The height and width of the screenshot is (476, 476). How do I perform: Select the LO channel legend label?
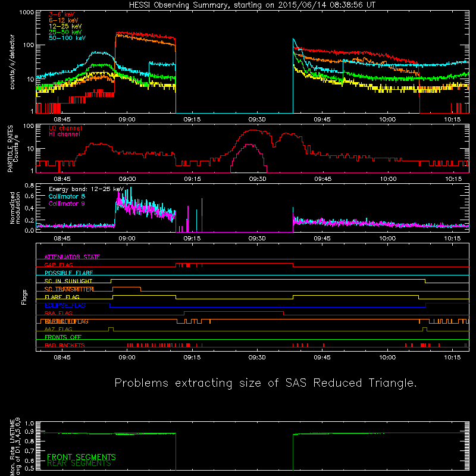coord(65,128)
